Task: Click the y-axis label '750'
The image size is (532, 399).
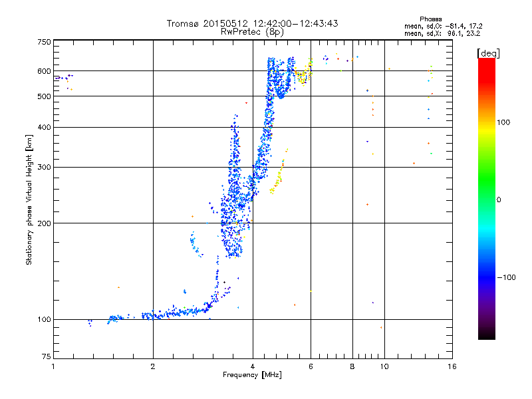Action: point(44,42)
